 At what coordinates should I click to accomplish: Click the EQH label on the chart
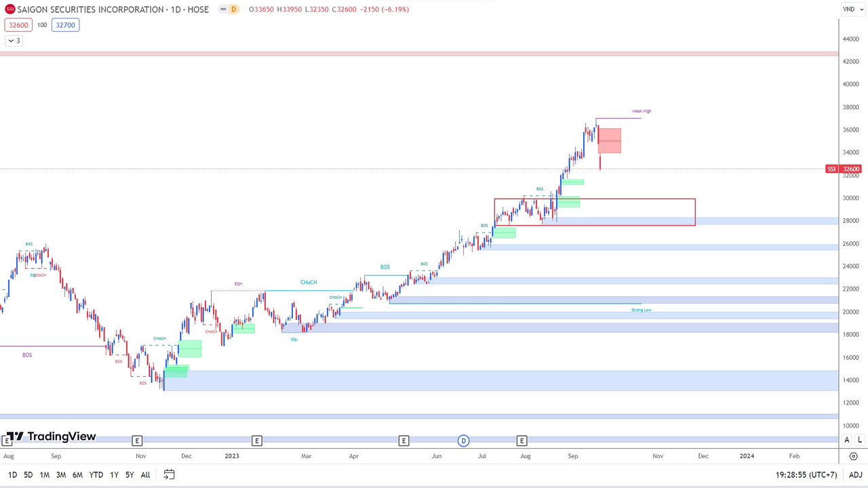point(238,284)
